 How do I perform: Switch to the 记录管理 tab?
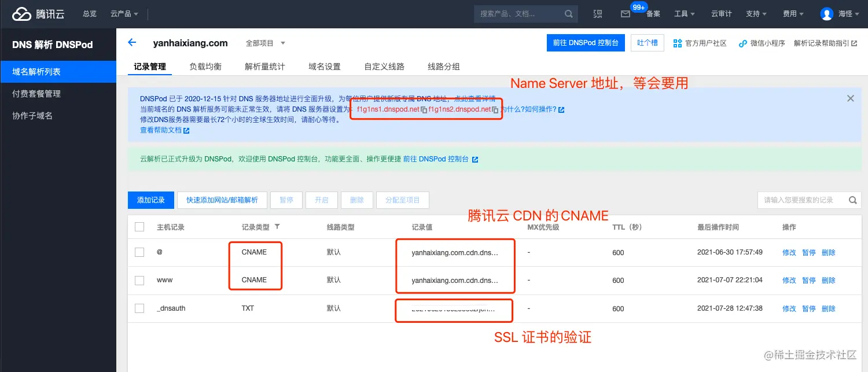150,67
